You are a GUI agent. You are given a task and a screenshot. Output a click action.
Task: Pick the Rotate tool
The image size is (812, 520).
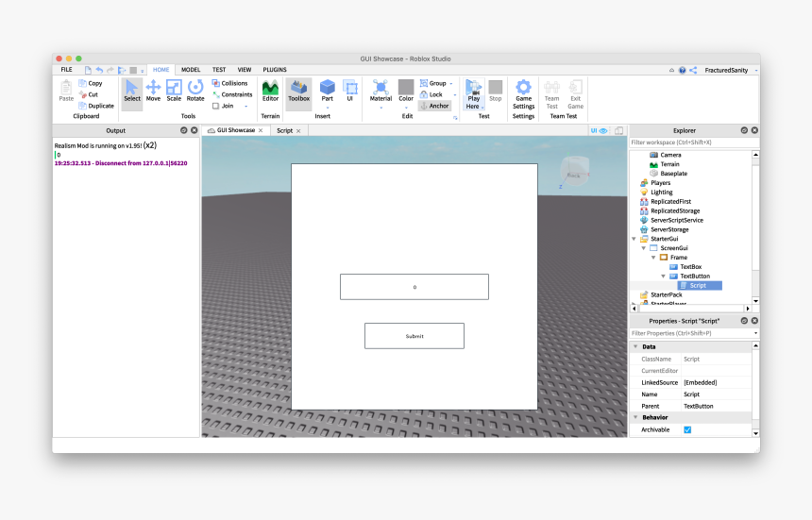[195, 91]
